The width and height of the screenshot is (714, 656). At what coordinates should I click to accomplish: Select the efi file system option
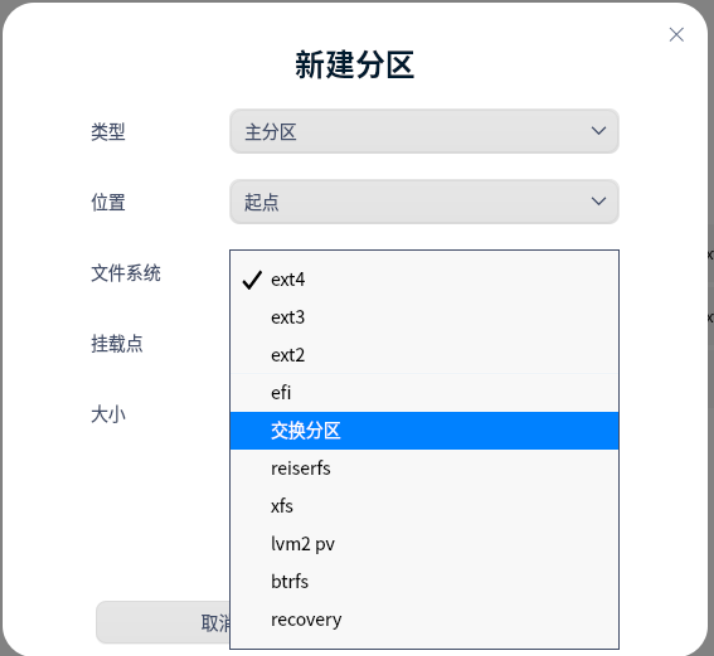click(x=281, y=394)
